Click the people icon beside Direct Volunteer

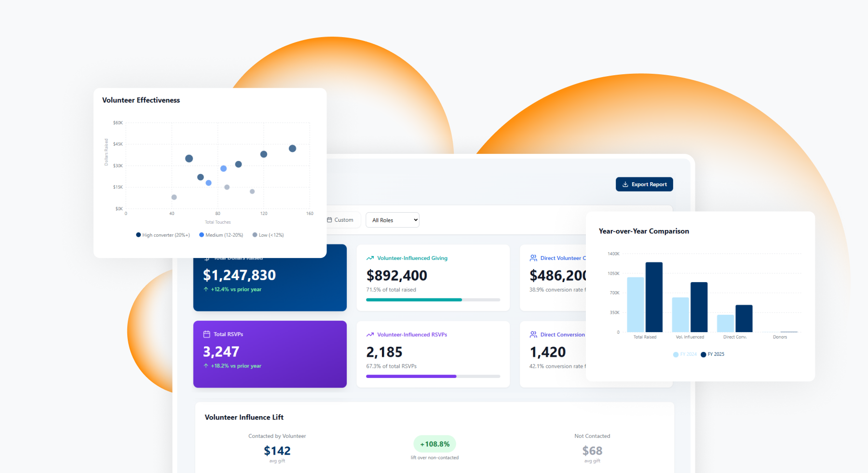(533, 258)
